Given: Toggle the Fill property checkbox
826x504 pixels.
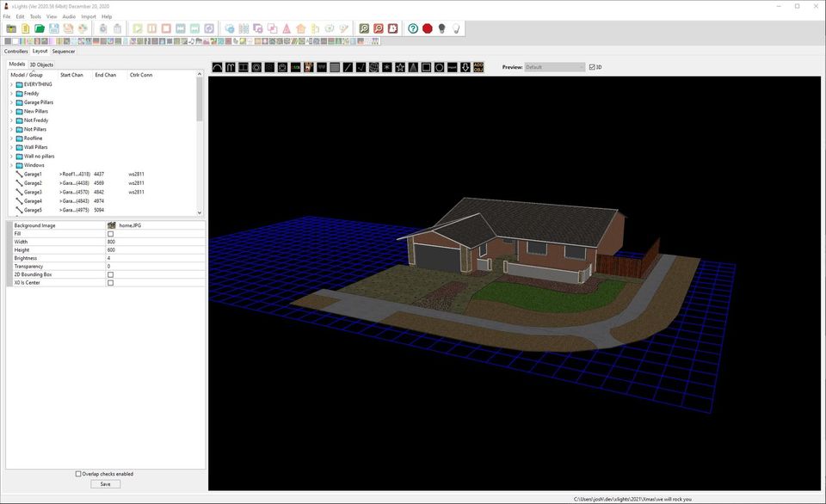Looking at the screenshot, I should 110,233.
